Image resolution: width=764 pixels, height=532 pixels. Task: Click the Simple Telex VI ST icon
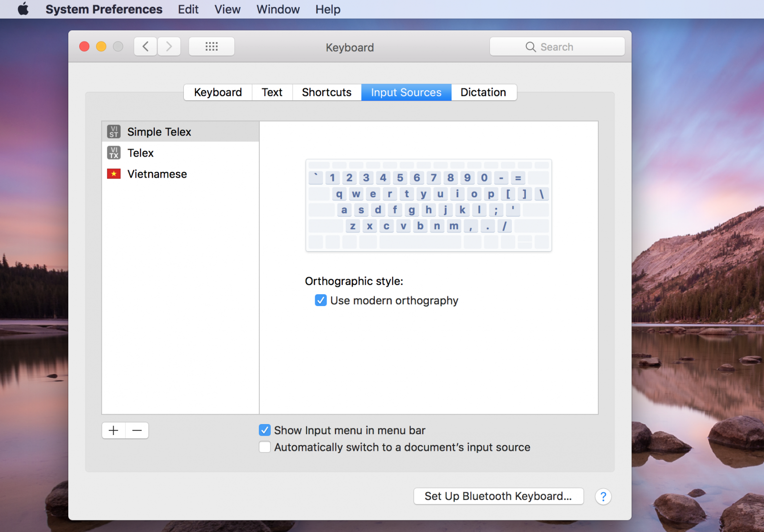click(114, 132)
